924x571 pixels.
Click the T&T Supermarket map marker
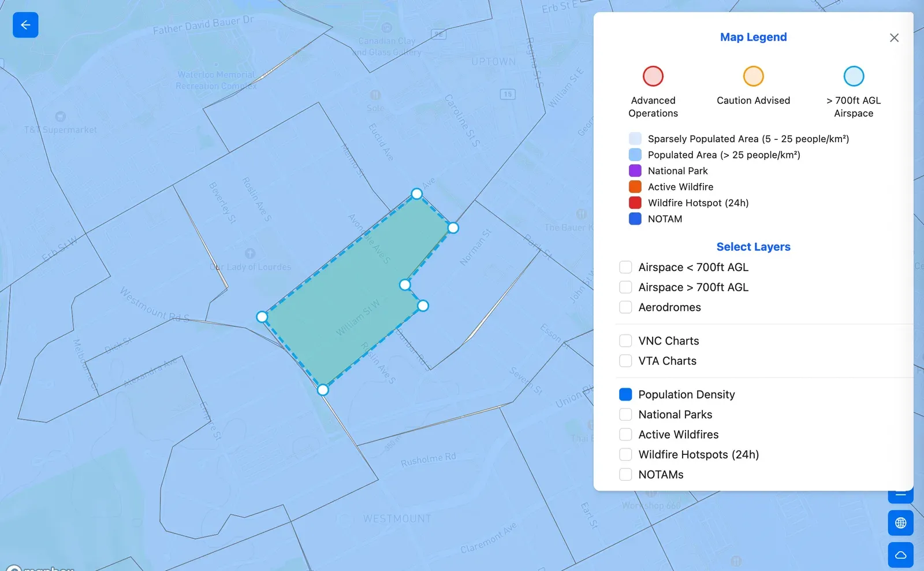pyautogui.click(x=61, y=117)
